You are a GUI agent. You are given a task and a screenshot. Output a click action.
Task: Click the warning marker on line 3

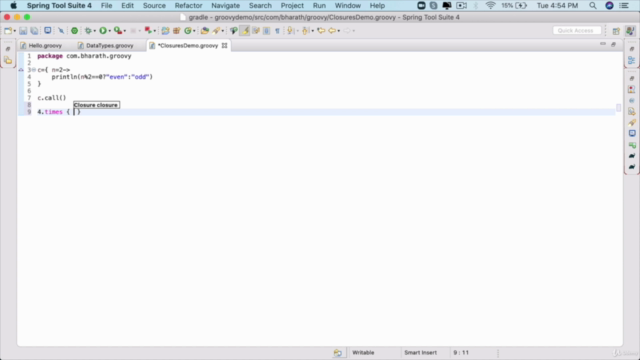(21, 70)
